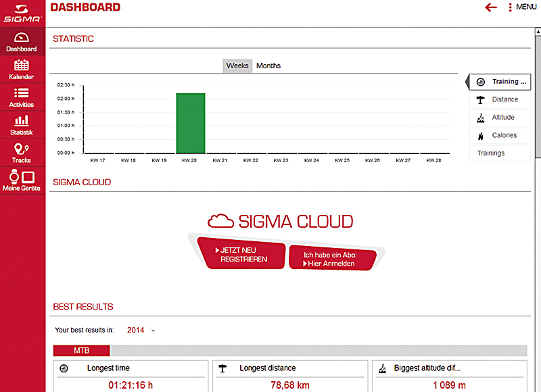Click the green KW 20 bar
541x392 pixels.
tap(191, 123)
